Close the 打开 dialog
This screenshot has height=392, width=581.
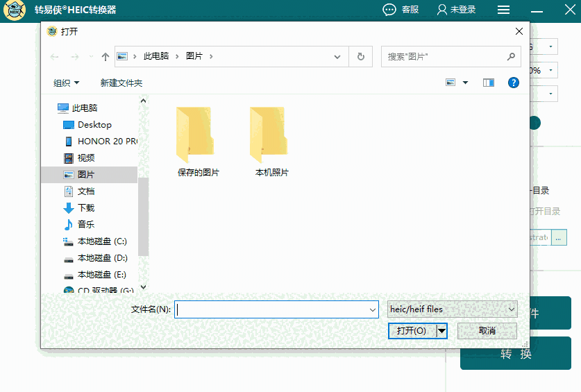[519, 31]
